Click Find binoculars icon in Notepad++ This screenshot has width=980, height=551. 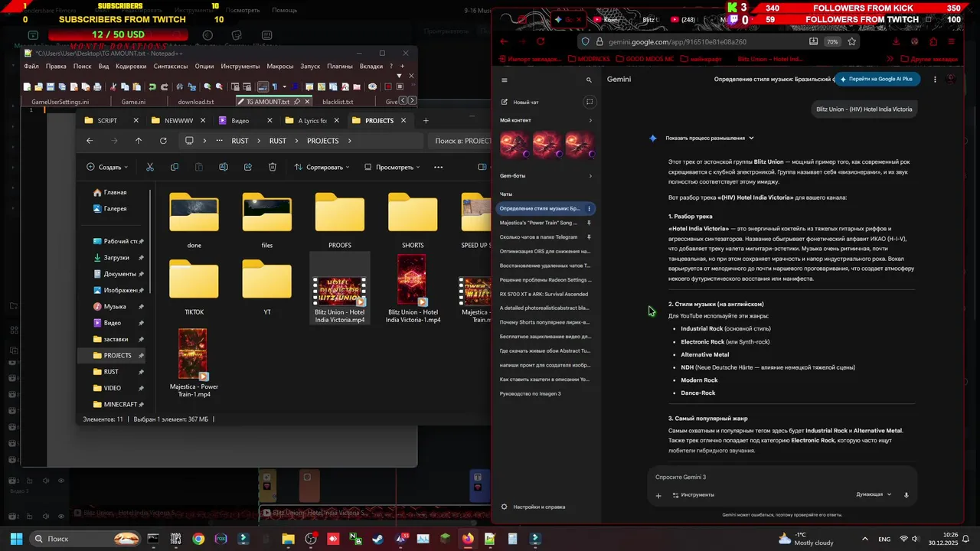[x=180, y=86]
